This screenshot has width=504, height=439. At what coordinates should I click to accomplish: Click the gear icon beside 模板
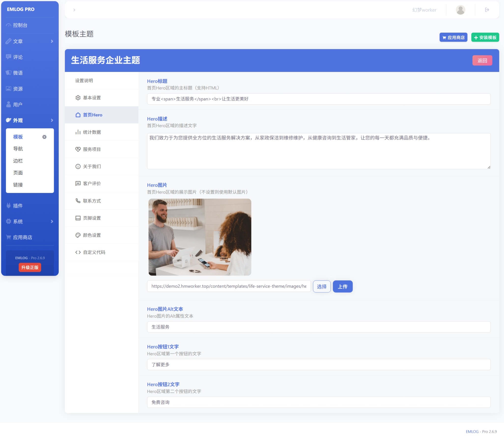(44, 137)
